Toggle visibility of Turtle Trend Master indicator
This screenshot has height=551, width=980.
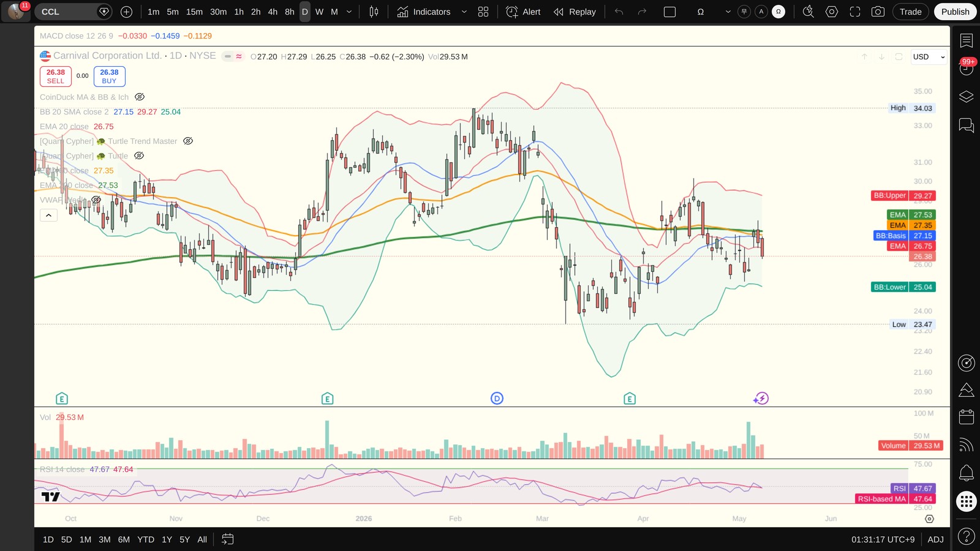(188, 141)
